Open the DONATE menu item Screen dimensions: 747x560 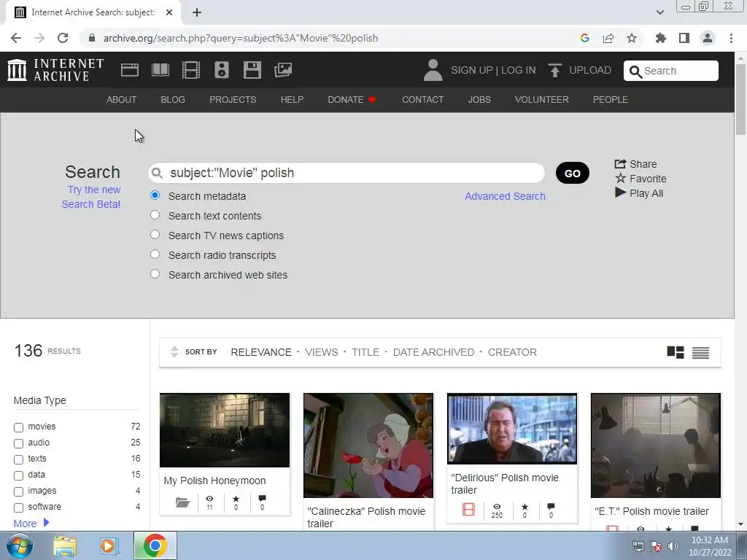[x=352, y=99]
